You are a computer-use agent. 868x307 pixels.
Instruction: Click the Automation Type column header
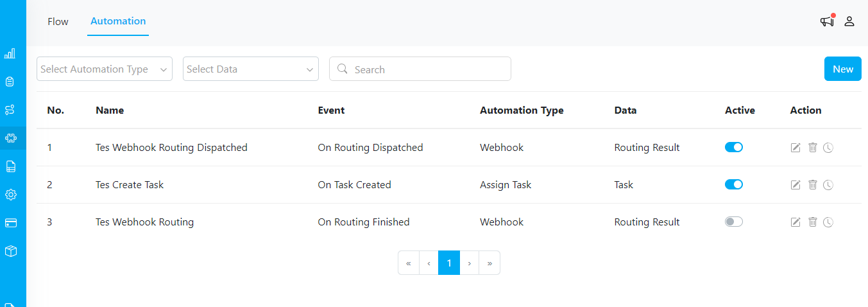522,110
